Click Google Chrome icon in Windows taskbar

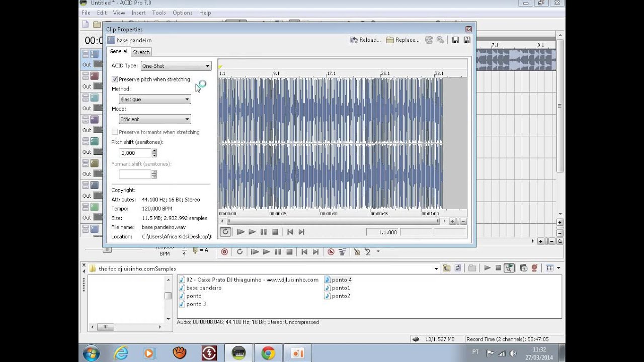tap(268, 353)
